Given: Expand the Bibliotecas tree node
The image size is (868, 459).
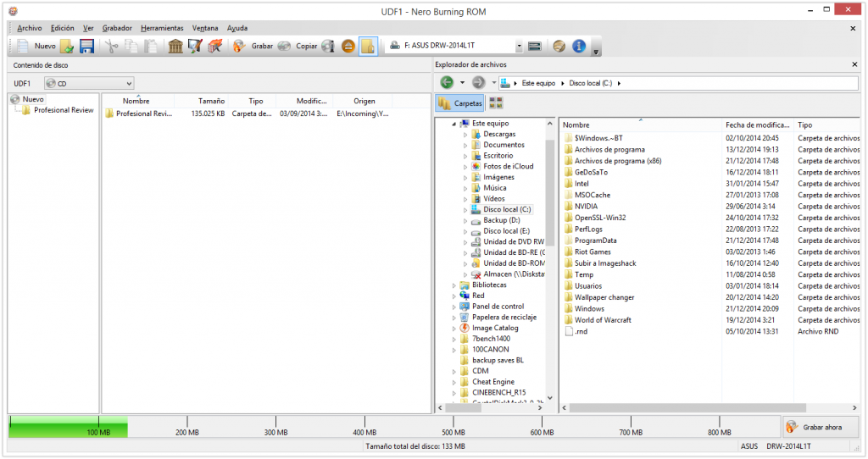Looking at the screenshot, I should (x=454, y=285).
